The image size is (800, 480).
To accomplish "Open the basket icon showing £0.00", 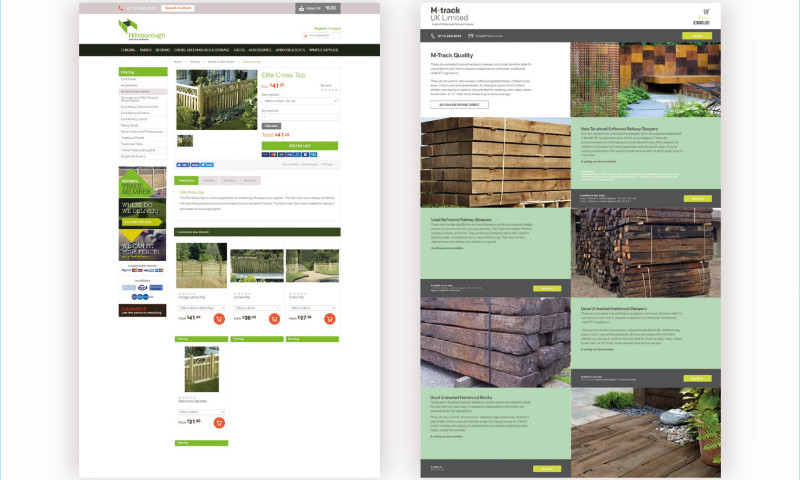I will (x=302, y=8).
